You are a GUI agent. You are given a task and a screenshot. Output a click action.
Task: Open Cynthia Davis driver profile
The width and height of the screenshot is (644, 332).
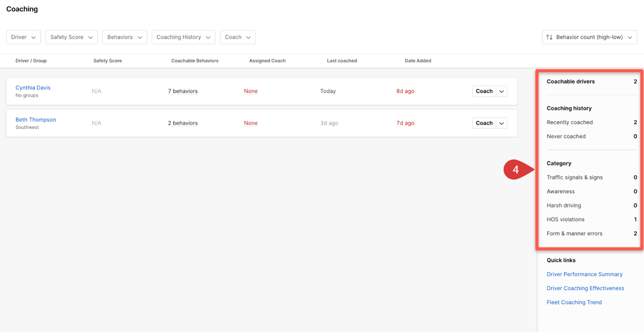click(x=33, y=88)
